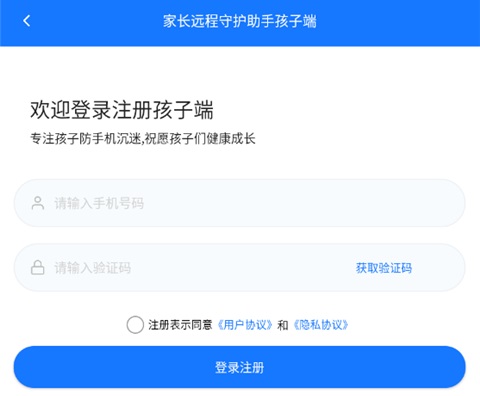
Task: Click the person icon in phone field
Action: pos(38,203)
